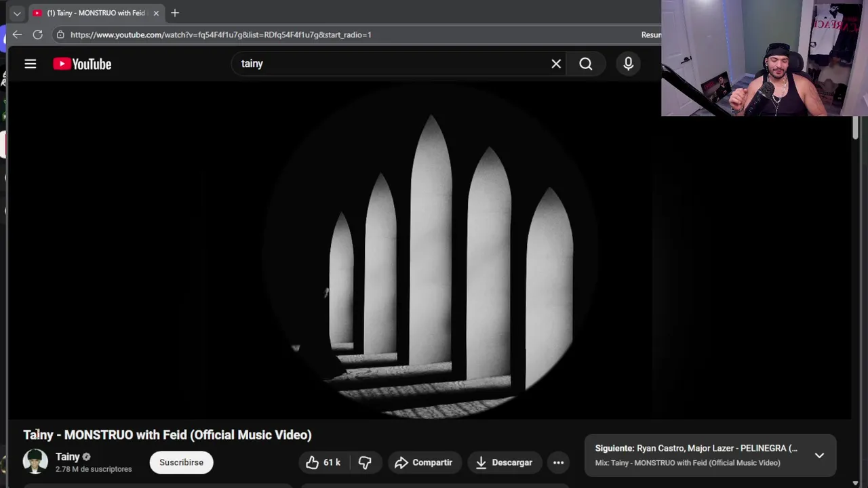Image resolution: width=868 pixels, height=488 pixels.
Task: Click the Mix: Tainy - MONSTRUO text
Action: [x=688, y=463]
